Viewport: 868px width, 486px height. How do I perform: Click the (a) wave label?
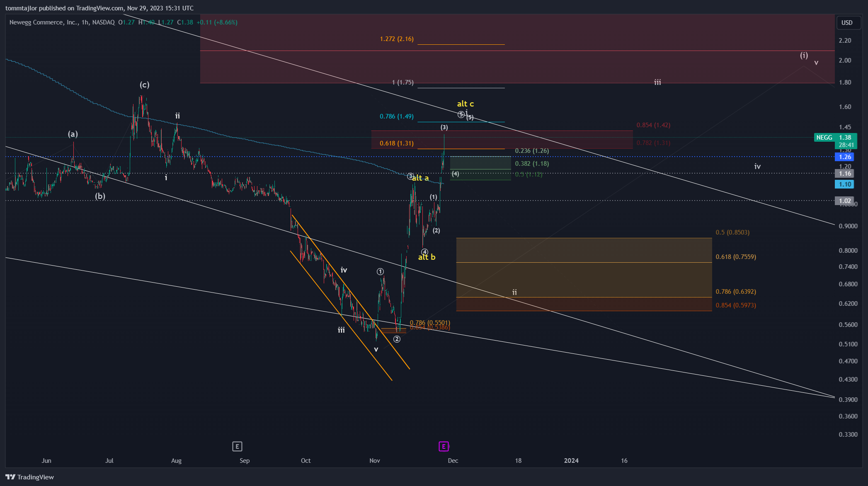[73, 134]
